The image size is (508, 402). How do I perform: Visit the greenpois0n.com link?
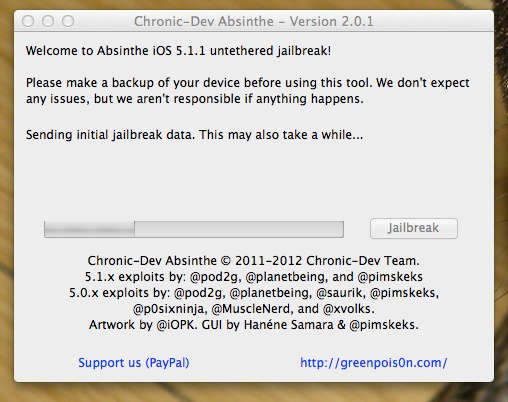(373, 363)
